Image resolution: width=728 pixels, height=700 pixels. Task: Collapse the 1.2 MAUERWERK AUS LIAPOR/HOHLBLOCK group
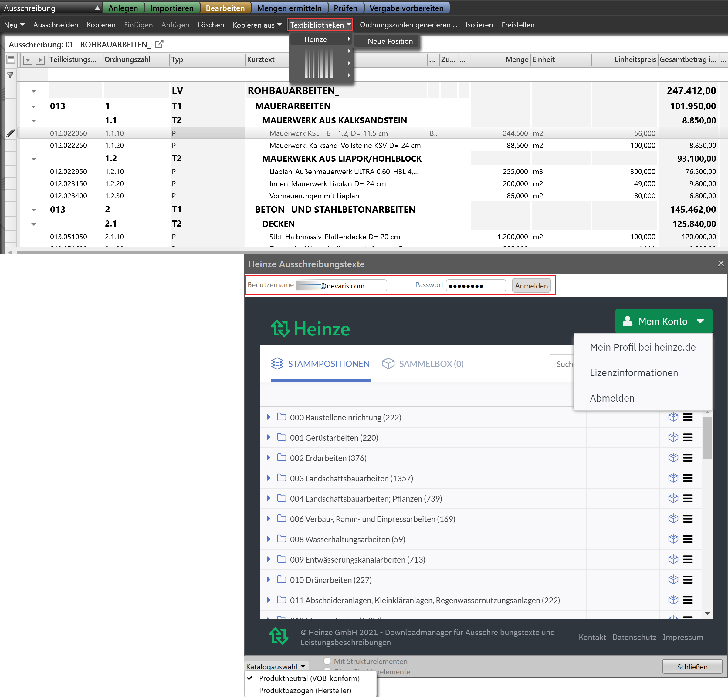(x=34, y=160)
